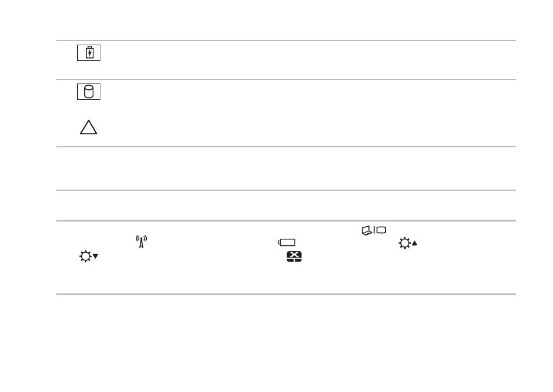Click the topmost horizontal divider line

286,41
